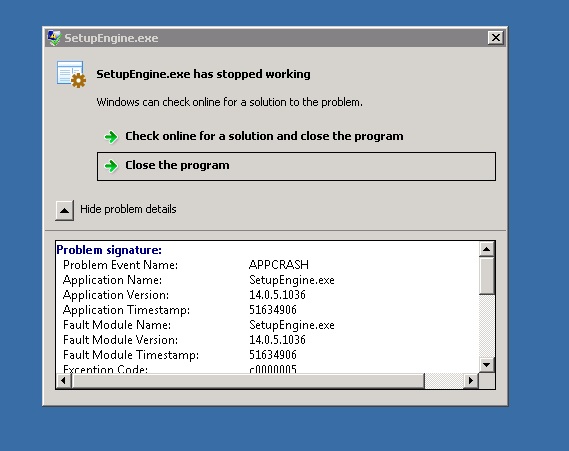Click Application Timestamp value 51634906

(273, 310)
